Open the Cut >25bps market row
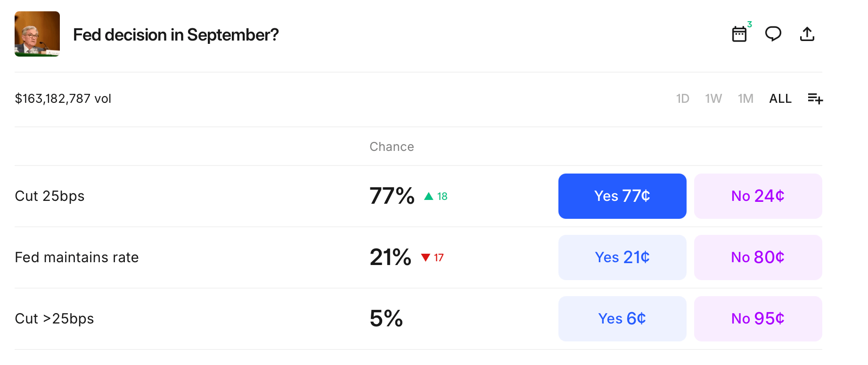The width and height of the screenshot is (868, 365). click(x=55, y=319)
